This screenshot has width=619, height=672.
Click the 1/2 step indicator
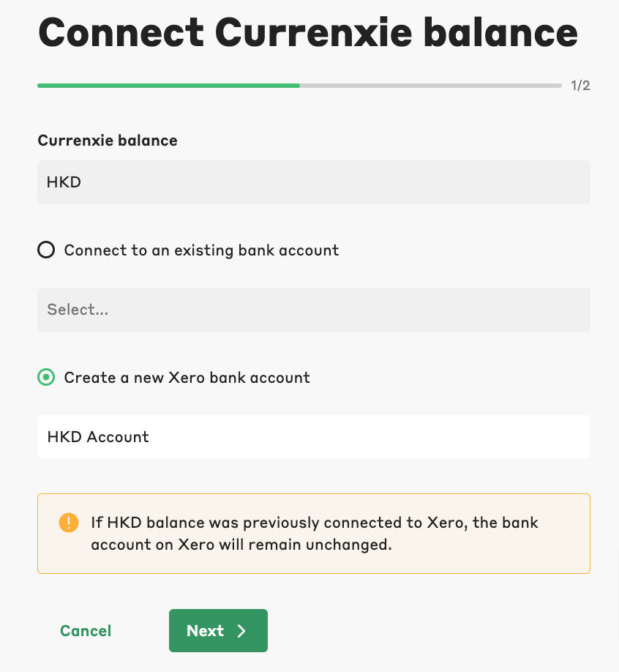[580, 86]
